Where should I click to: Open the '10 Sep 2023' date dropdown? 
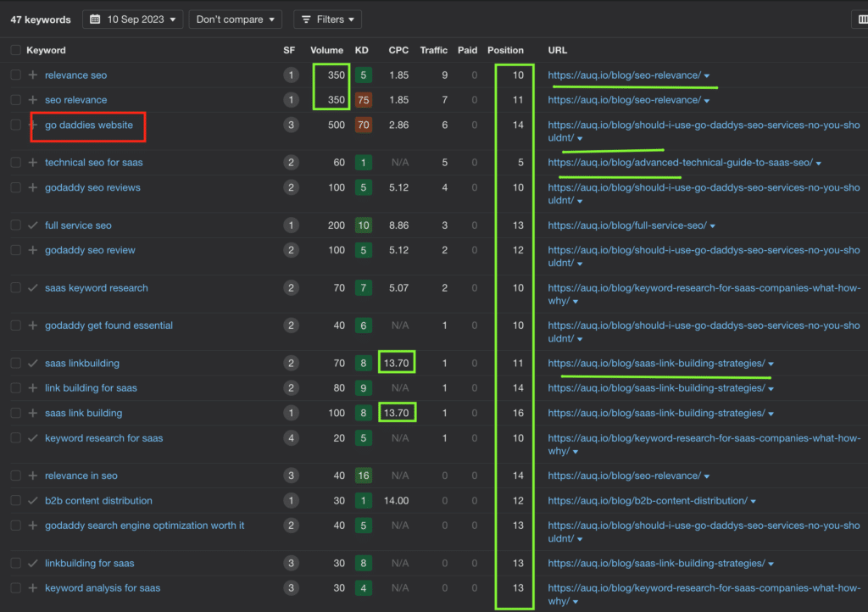pos(133,19)
